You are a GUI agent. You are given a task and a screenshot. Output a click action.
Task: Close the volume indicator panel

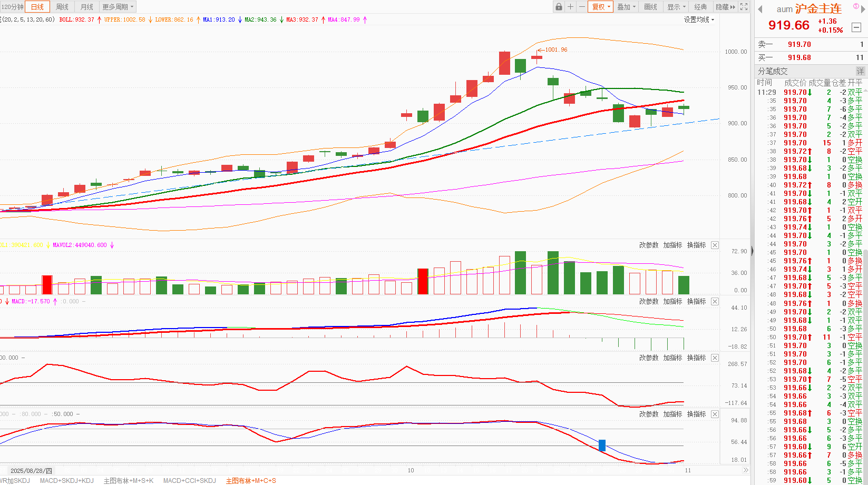(x=715, y=245)
